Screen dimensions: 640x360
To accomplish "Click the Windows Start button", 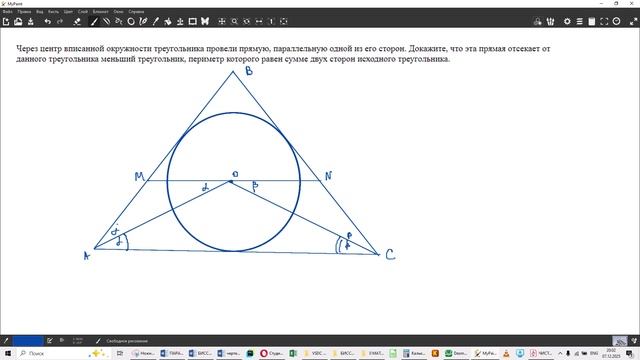I will point(7,353).
